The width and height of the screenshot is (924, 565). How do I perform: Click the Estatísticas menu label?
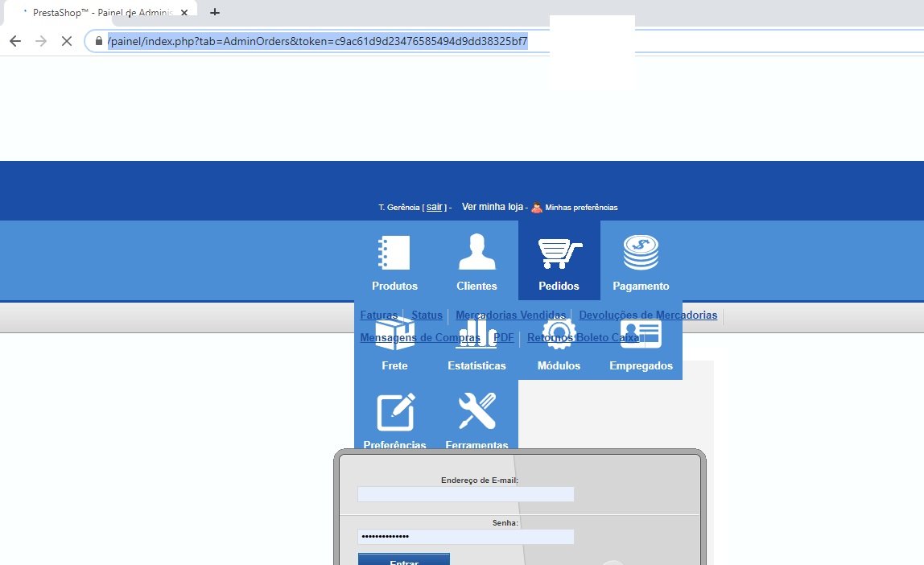click(x=476, y=366)
